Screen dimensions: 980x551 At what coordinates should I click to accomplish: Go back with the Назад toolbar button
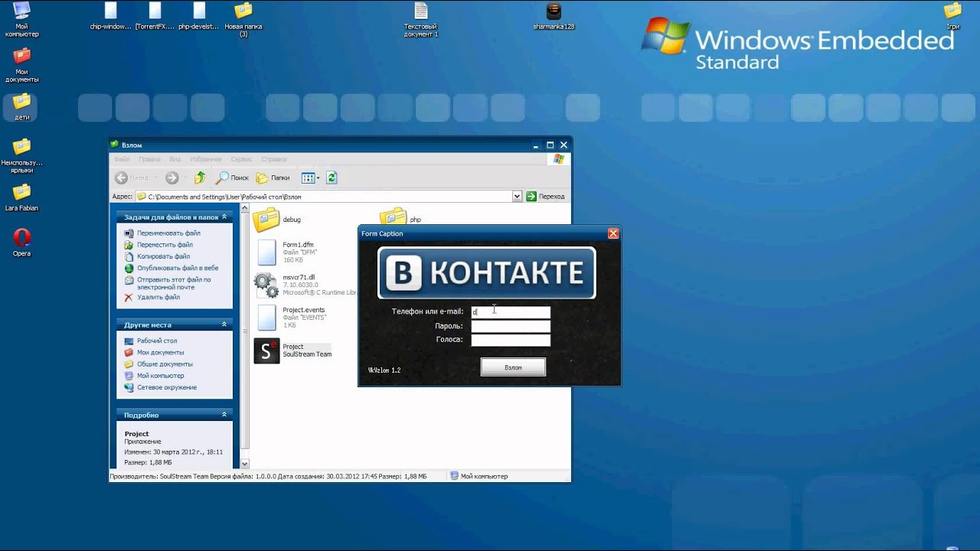[132, 178]
